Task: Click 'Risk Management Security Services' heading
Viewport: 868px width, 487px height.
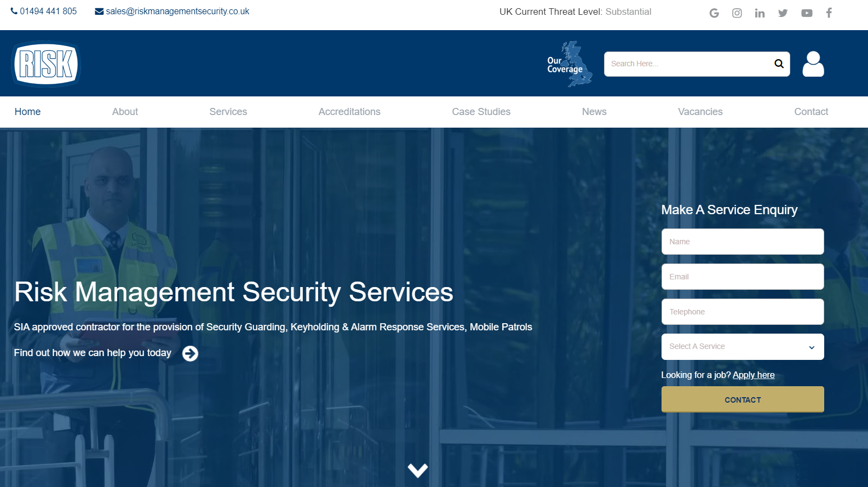Action: 234,292
